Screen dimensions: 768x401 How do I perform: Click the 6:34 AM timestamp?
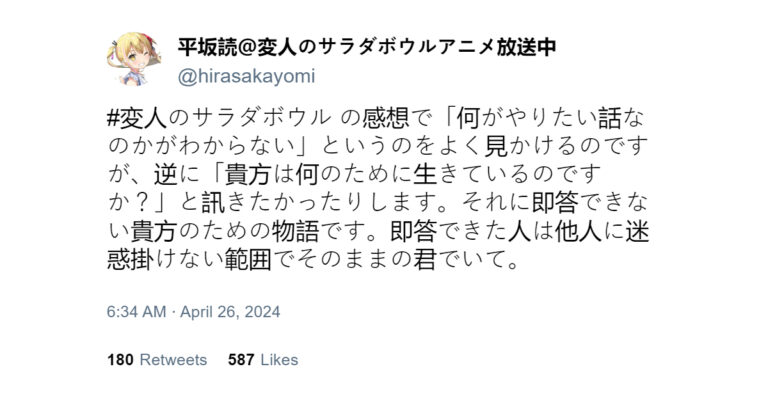[x=137, y=312]
